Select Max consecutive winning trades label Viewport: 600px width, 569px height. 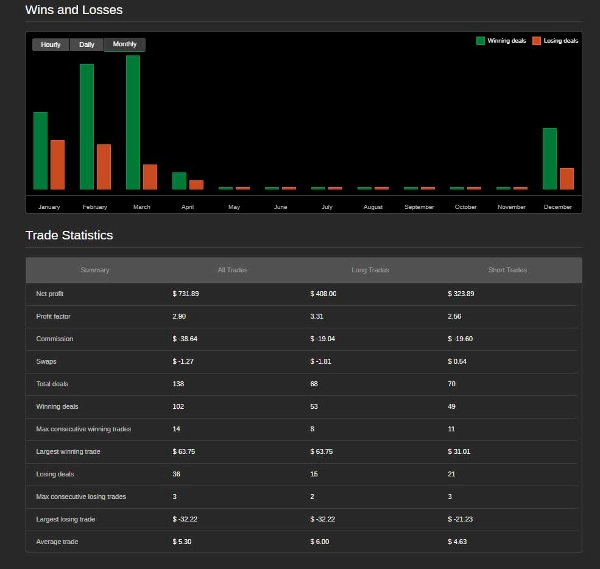[83, 429]
